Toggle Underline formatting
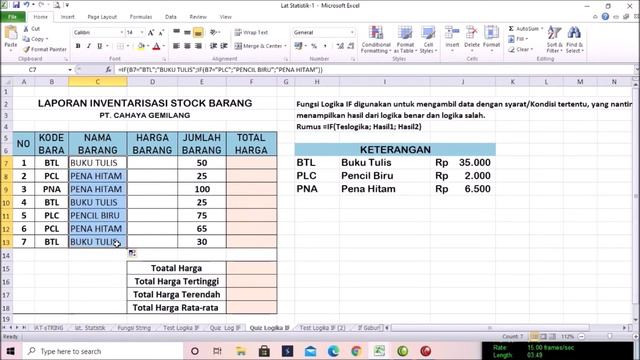Image resolution: width=640 pixels, height=360 pixels. pyautogui.click(x=99, y=46)
